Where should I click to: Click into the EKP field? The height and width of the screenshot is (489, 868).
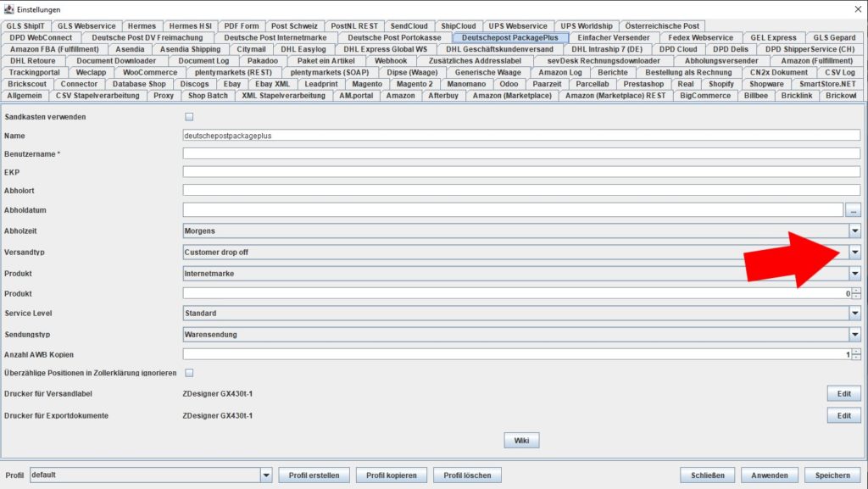tap(521, 172)
